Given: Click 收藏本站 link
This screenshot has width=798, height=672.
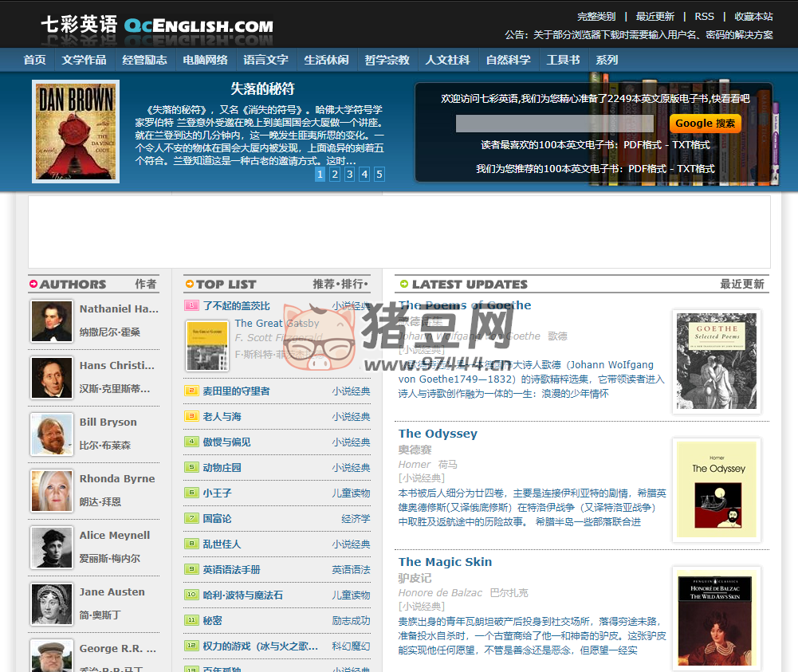Looking at the screenshot, I should (753, 17).
